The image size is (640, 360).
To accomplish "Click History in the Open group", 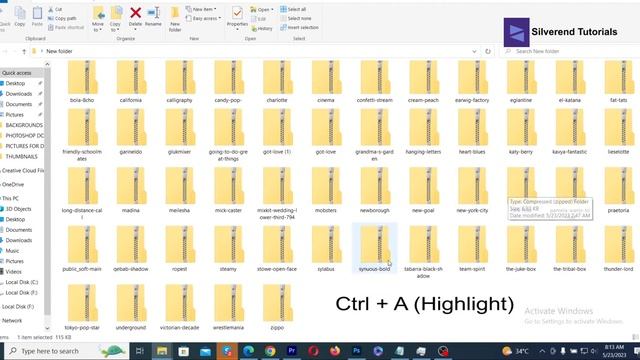I will [x=262, y=29].
